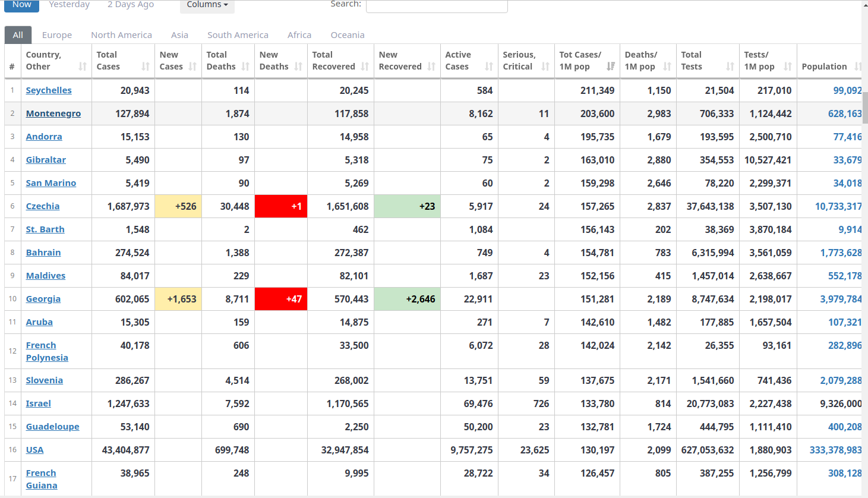
Task: Sort table by Total Deaths arrows
Action: pos(245,67)
